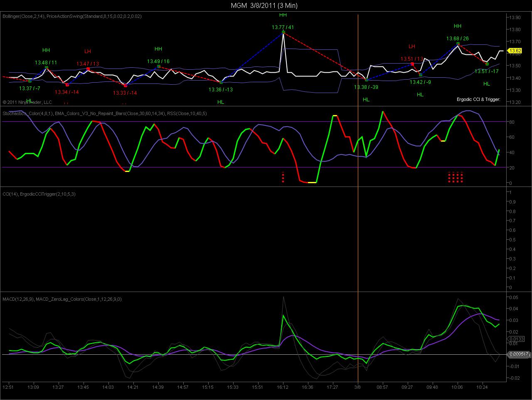Click the 16:12 time axis label
Image resolution: width=532 pixels, height=400 pixels.
283,387
